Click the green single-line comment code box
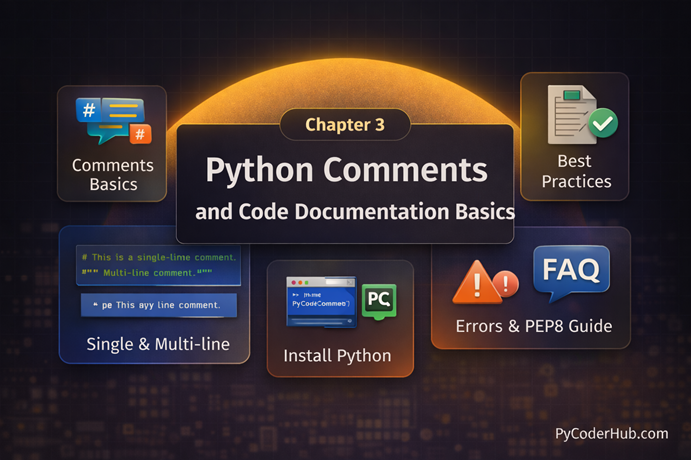Image resolution: width=691 pixels, height=460 pixels. point(159,265)
